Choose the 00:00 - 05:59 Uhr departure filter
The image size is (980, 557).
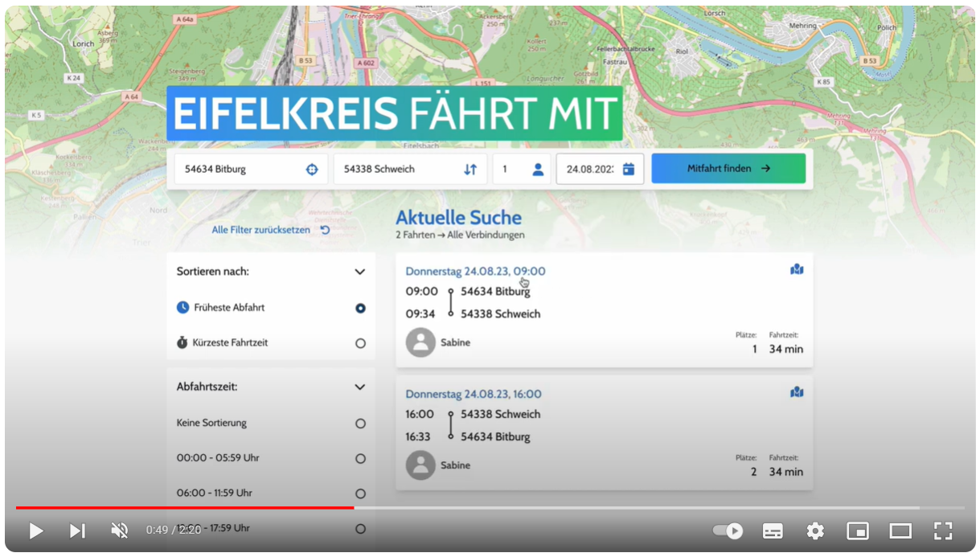click(360, 458)
